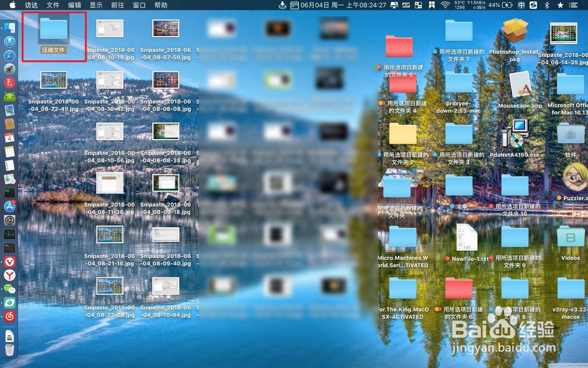The width and height of the screenshot is (588, 368).
Task: Open the Trash in Dock
Action: [9, 350]
